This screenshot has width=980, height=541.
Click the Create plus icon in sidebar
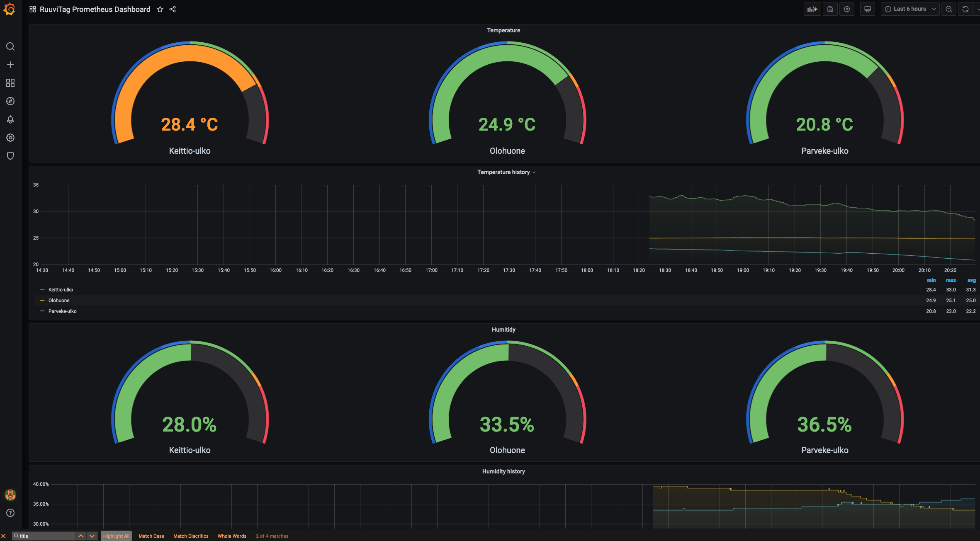pos(10,65)
